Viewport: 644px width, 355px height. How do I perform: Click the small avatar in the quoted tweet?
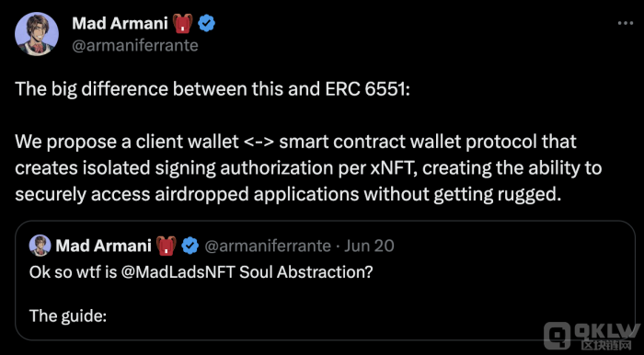pos(40,246)
